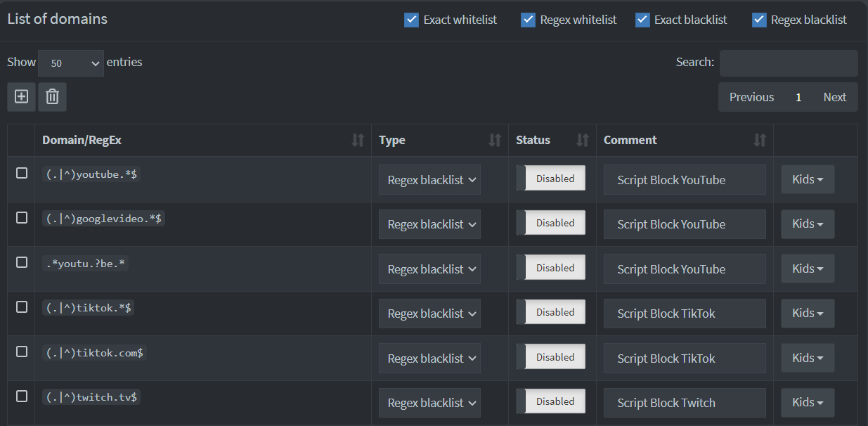Uncheck the Regex whitelist filter

[528, 20]
